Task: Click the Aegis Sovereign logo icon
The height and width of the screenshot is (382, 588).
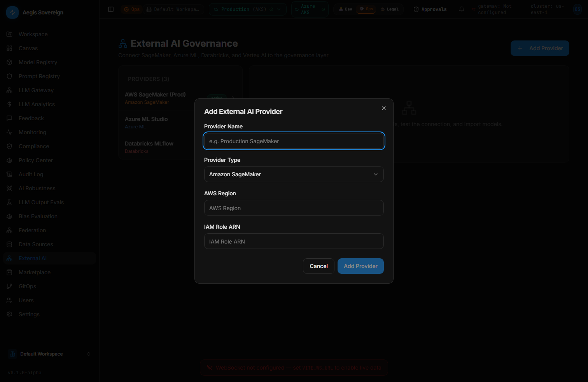Action: (12, 12)
